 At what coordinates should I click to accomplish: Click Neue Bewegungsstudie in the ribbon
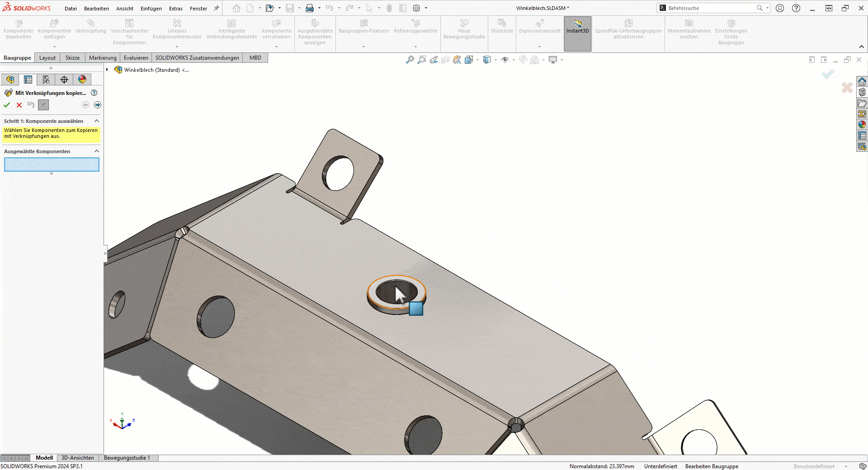(464, 27)
